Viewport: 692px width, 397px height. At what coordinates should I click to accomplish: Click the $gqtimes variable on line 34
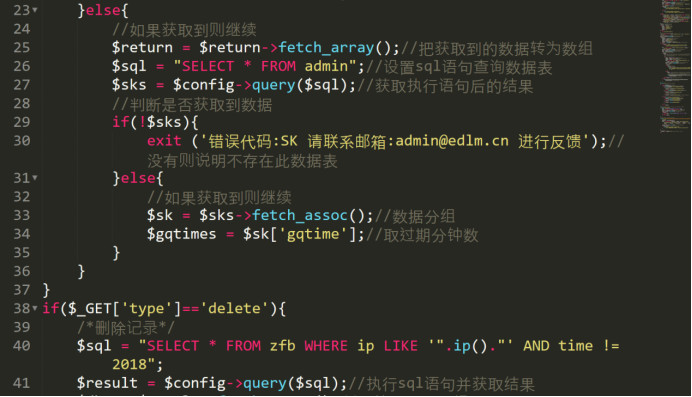(x=181, y=234)
